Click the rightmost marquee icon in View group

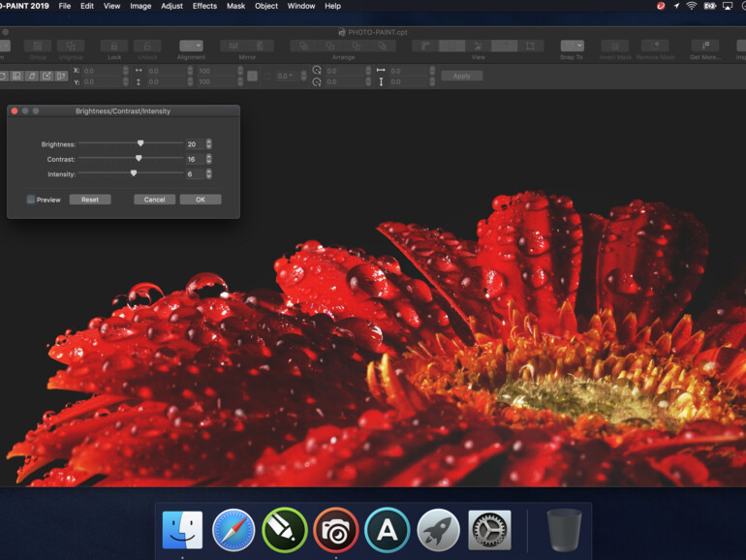tap(530, 46)
